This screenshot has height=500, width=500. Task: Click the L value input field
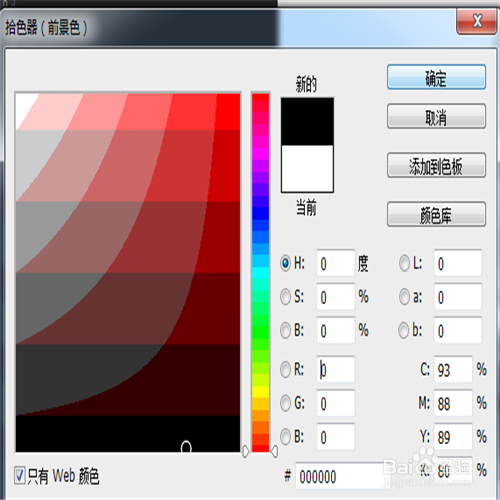(x=458, y=263)
